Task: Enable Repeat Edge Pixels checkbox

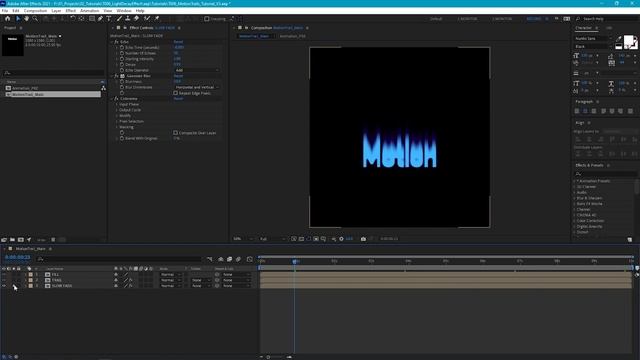Action: click(x=176, y=93)
